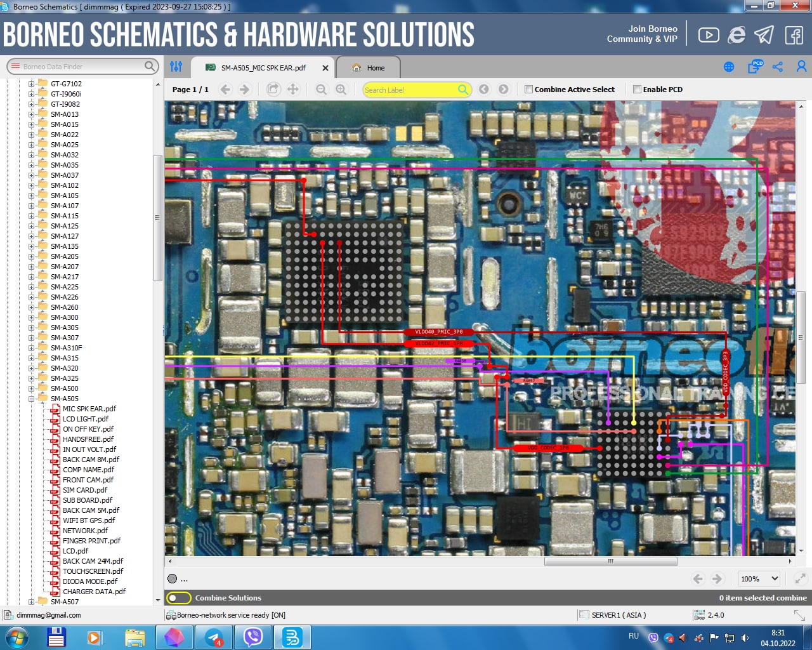Switch to SM-A505_MIC SPK EAR.pdf tab
Viewport: 812px width, 650px height.
tap(263, 68)
